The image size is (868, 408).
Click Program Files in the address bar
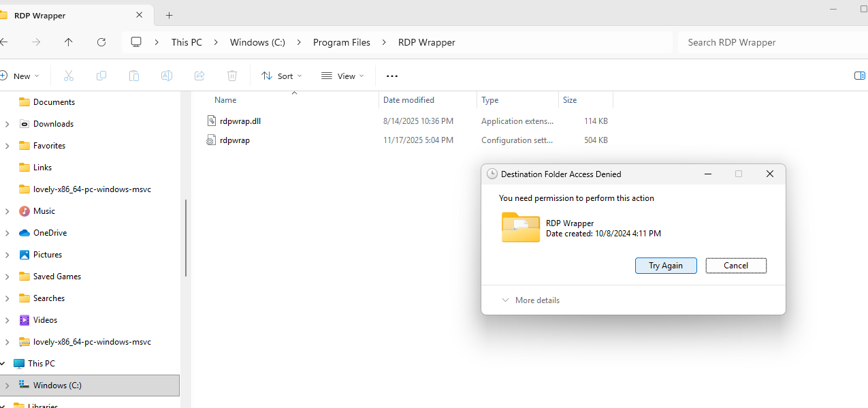342,42
